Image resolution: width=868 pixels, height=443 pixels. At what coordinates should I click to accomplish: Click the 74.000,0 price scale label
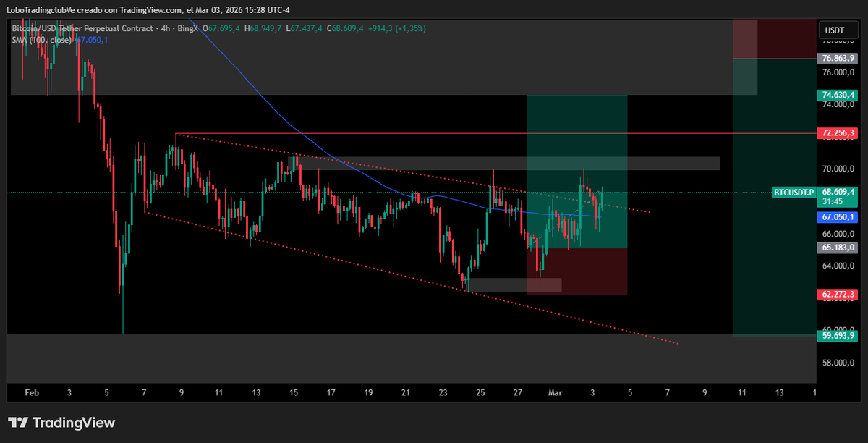pyautogui.click(x=838, y=104)
